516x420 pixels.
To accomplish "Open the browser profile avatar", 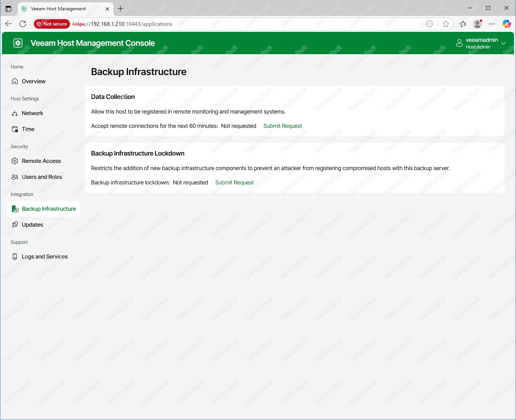I will [x=478, y=24].
